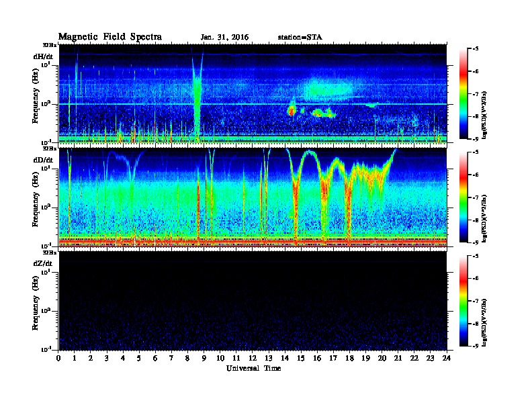Click the hour "0" tick label
The height and width of the screenshot is (411, 532).
(x=58, y=359)
